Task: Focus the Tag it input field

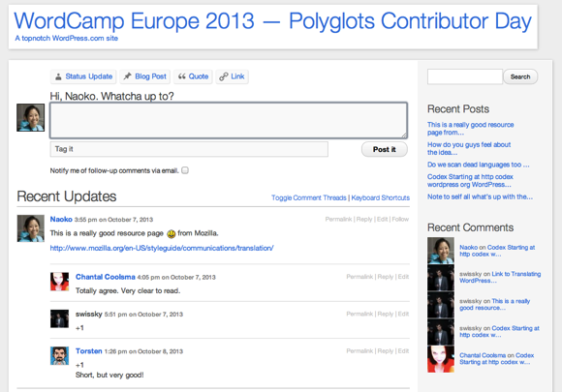Action: click(189, 149)
